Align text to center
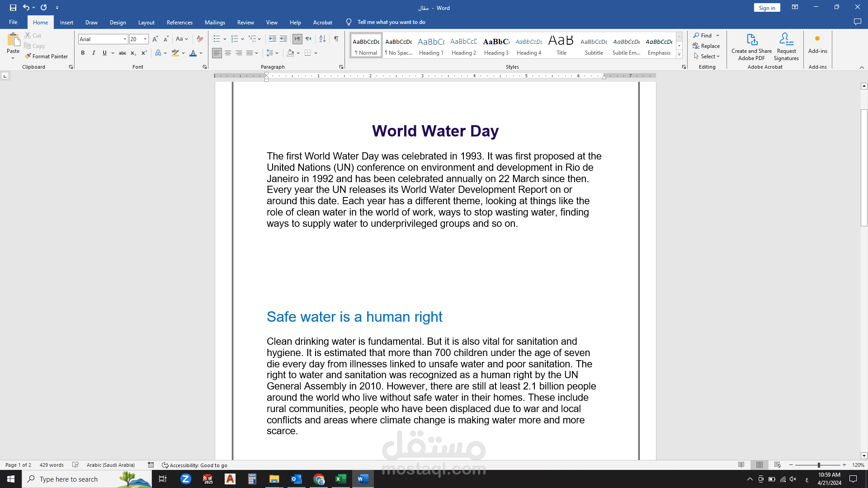Viewport: 868px width, 488px height. pyautogui.click(x=228, y=53)
